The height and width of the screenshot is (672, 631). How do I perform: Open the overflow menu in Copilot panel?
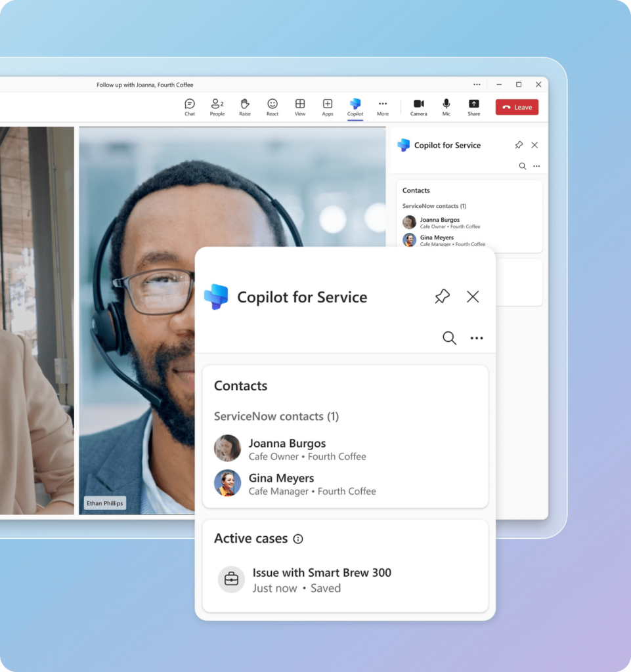(477, 337)
